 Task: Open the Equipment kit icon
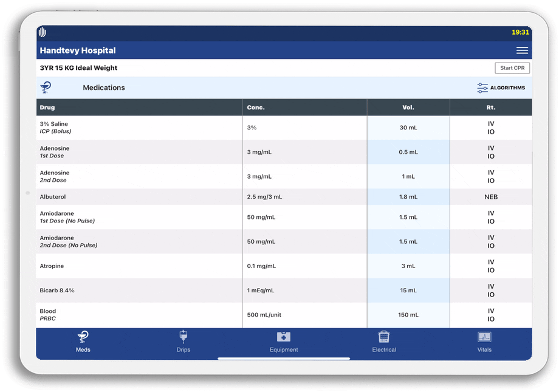pyautogui.click(x=284, y=337)
